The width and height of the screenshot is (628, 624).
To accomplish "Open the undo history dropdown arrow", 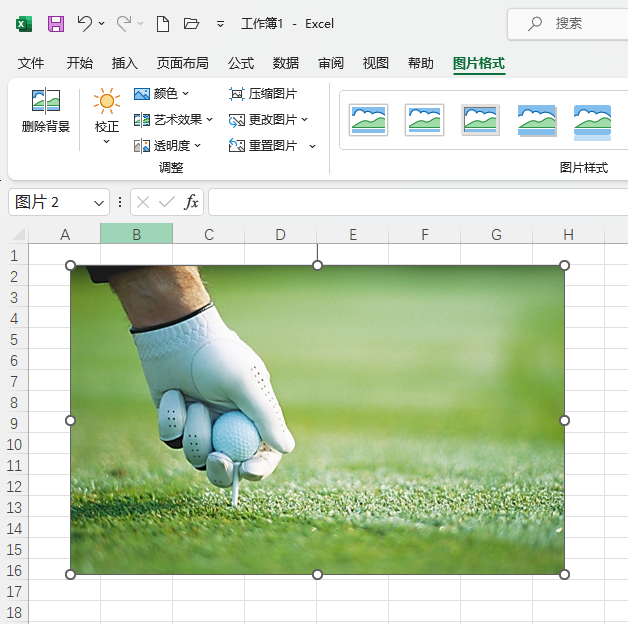I will tap(102, 24).
